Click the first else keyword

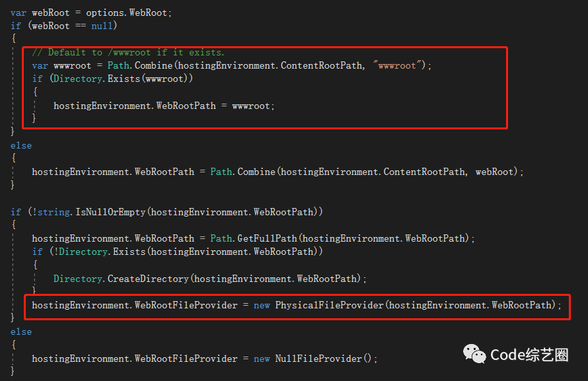click(x=21, y=146)
